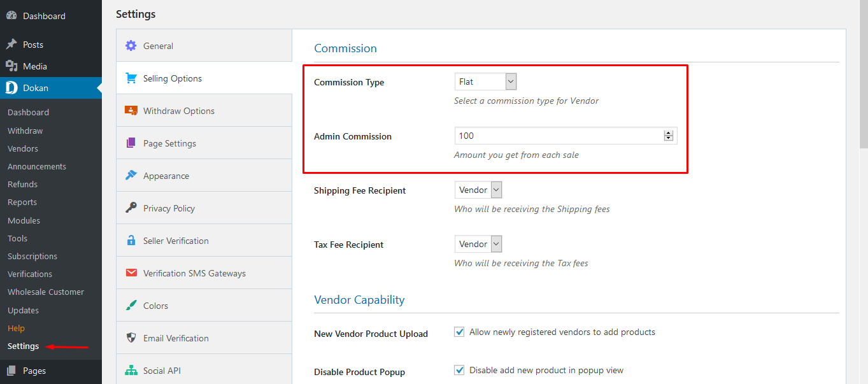868x384 pixels.
Task: Open the Colors settings tab icon
Action: [131, 306]
